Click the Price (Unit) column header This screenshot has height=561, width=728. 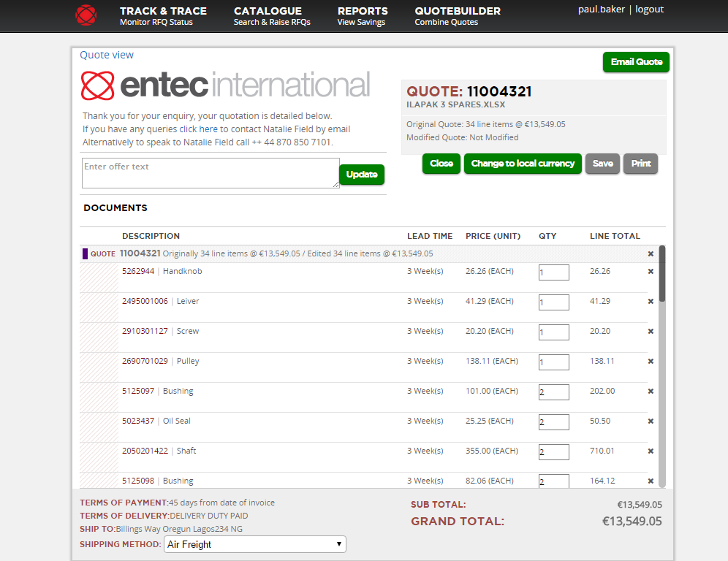[493, 236]
